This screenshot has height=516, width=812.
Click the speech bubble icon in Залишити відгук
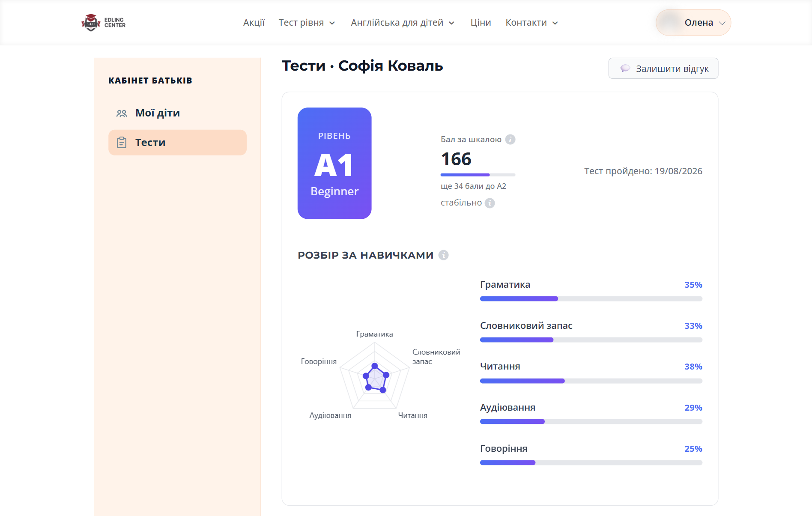625,69
